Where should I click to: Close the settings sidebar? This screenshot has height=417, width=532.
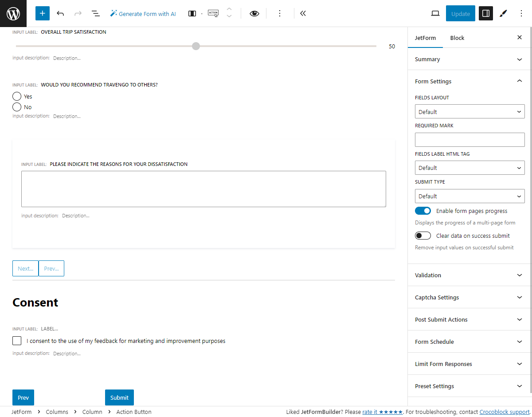520,37
